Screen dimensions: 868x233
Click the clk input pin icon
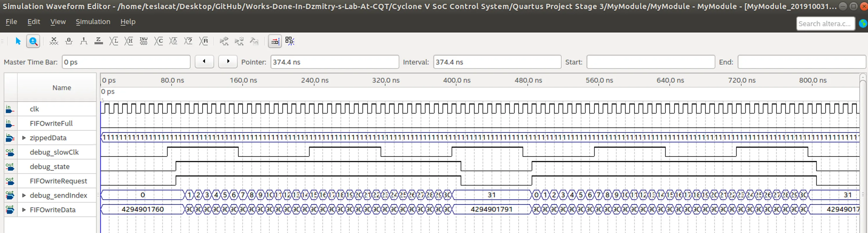click(10, 109)
